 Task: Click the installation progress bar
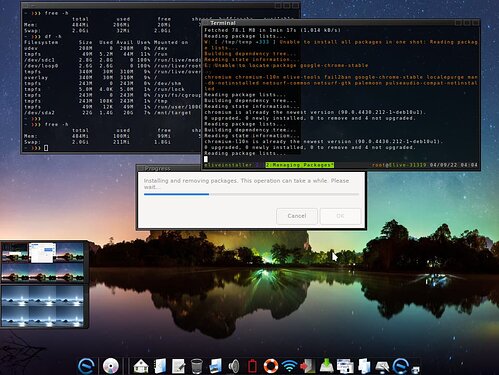click(251, 194)
